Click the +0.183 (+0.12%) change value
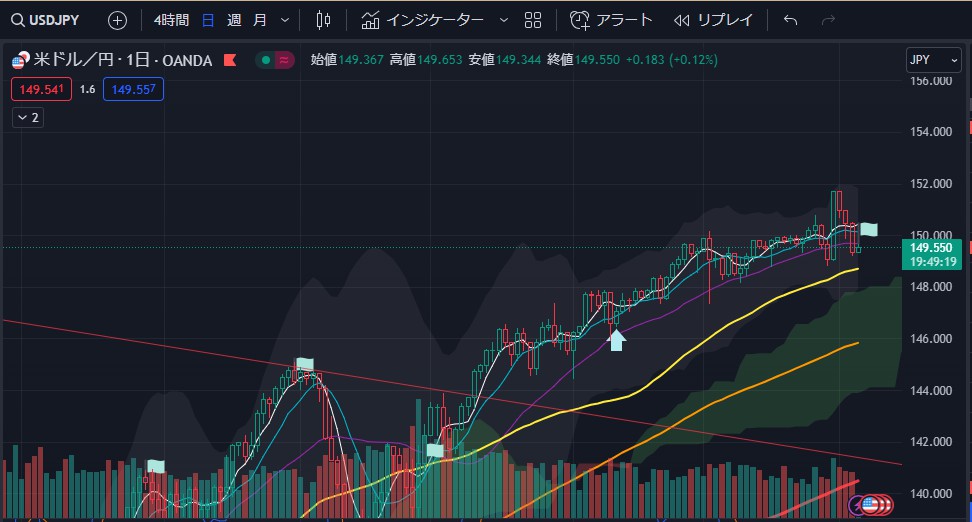Image resolution: width=972 pixels, height=522 pixels. (672, 60)
